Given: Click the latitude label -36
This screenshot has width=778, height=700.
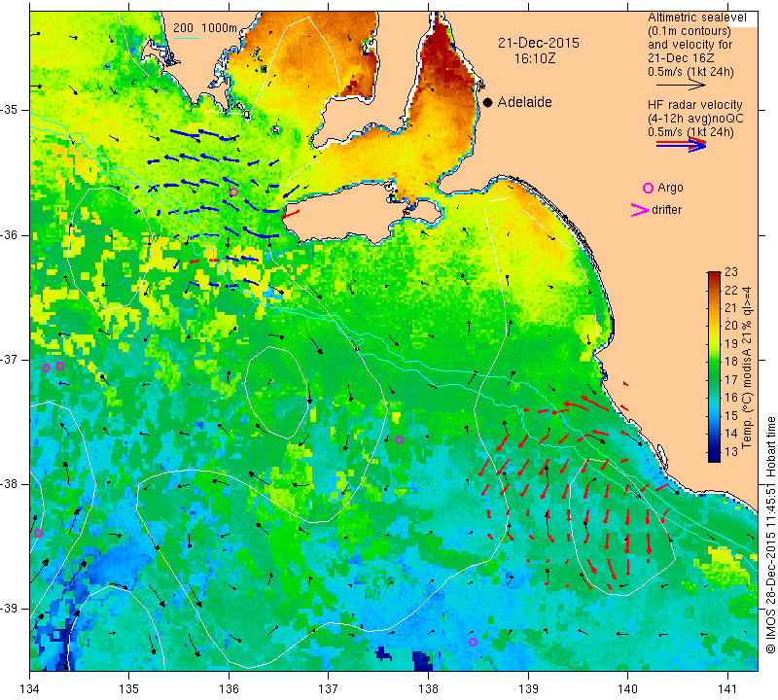Looking at the screenshot, I should tap(10, 234).
